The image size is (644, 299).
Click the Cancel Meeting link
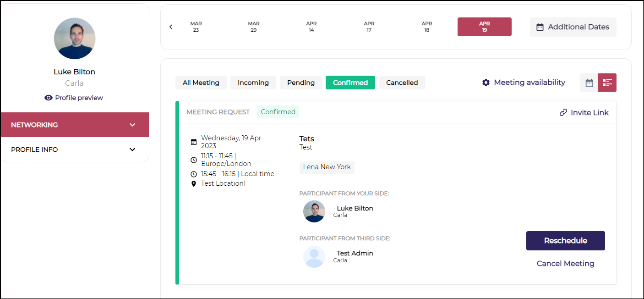565,263
